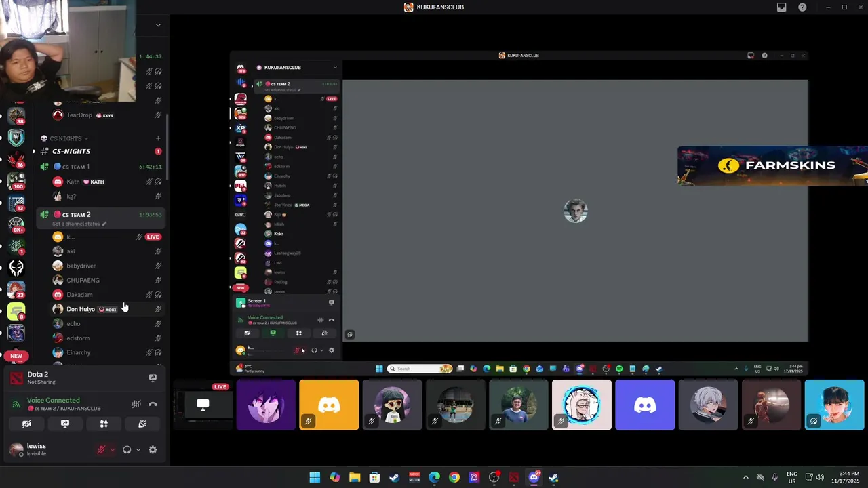Click member echo
The image size is (868, 488).
click(107, 324)
